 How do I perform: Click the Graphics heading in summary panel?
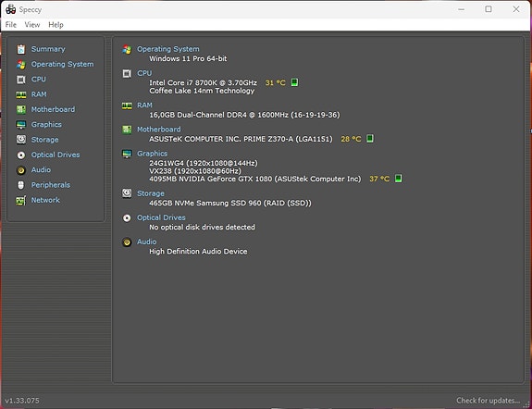152,154
